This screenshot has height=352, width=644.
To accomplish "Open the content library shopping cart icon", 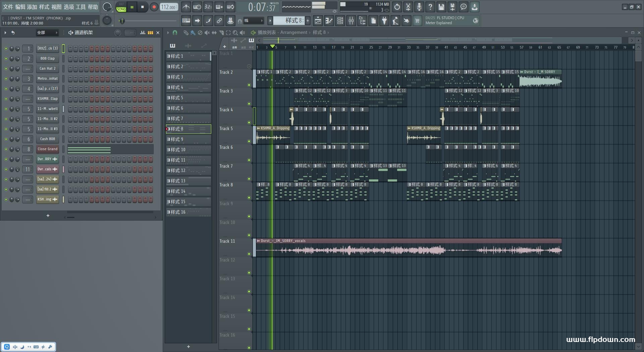I will tap(417, 21).
